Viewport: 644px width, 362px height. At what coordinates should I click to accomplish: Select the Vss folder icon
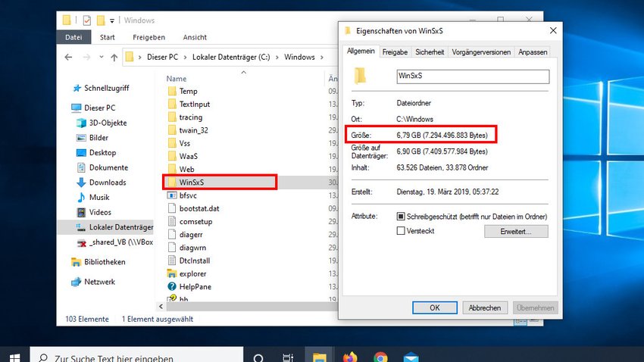(x=172, y=143)
